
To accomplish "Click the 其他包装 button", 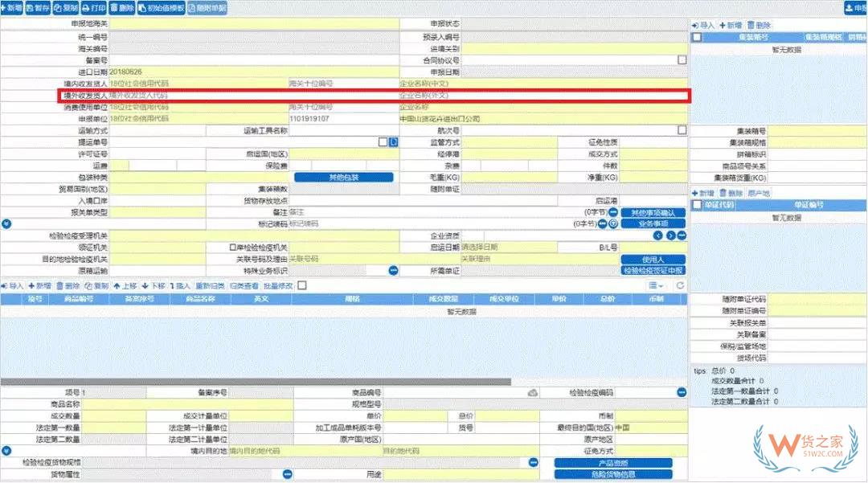I will (344, 178).
